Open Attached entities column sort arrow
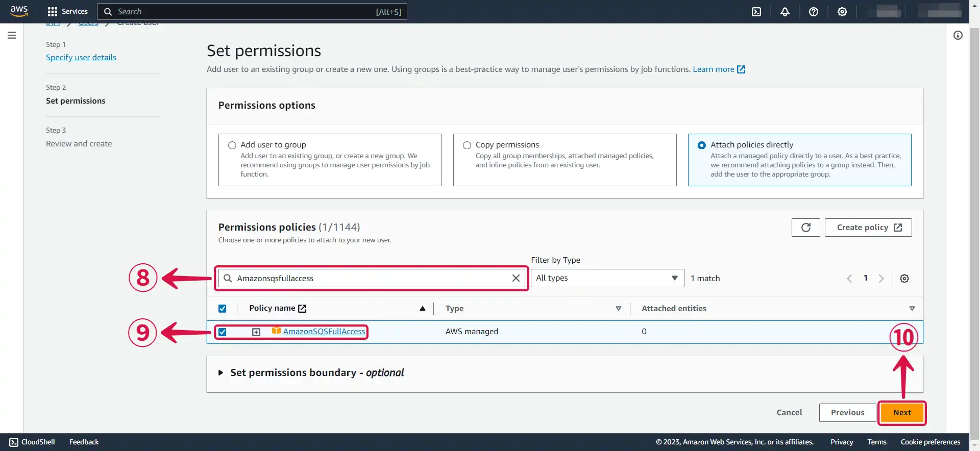This screenshot has width=980, height=451. click(x=912, y=309)
